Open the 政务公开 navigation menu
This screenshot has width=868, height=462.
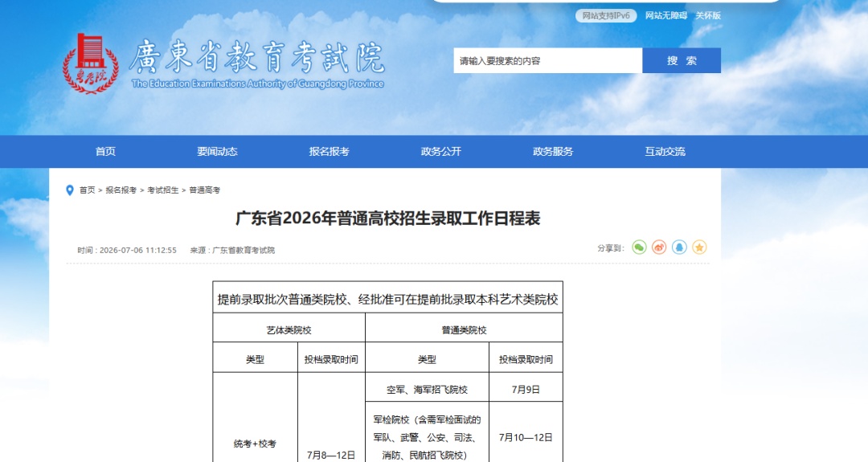[440, 151]
